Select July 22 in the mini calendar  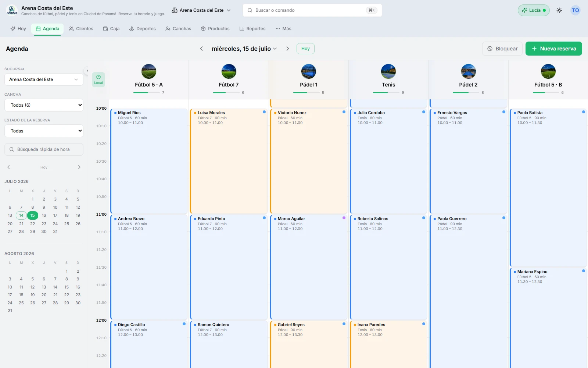(33, 224)
